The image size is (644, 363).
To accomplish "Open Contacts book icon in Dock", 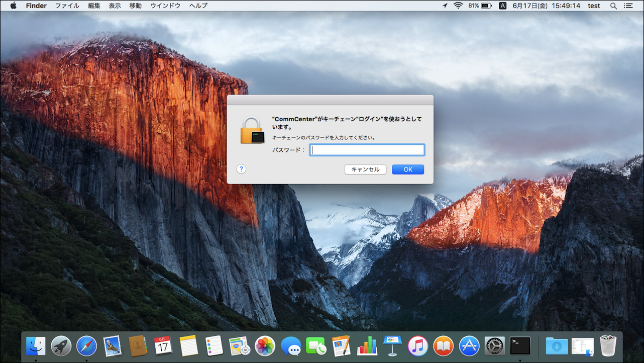I will pyautogui.click(x=138, y=346).
